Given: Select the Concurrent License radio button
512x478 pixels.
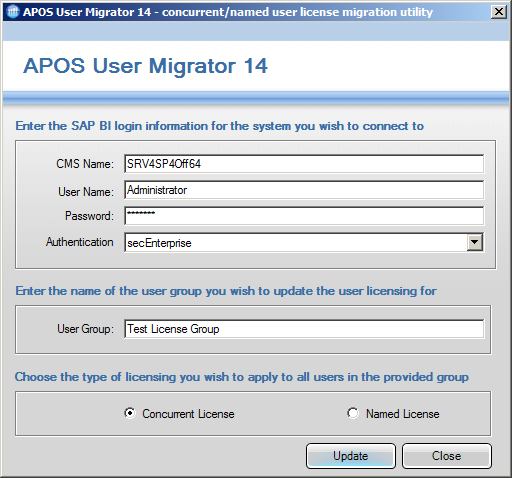Looking at the screenshot, I should pos(130,413).
